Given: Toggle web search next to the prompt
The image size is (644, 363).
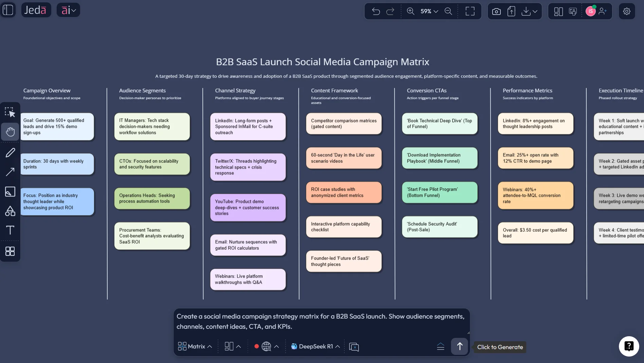Looking at the screenshot, I should tap(266, 346).
